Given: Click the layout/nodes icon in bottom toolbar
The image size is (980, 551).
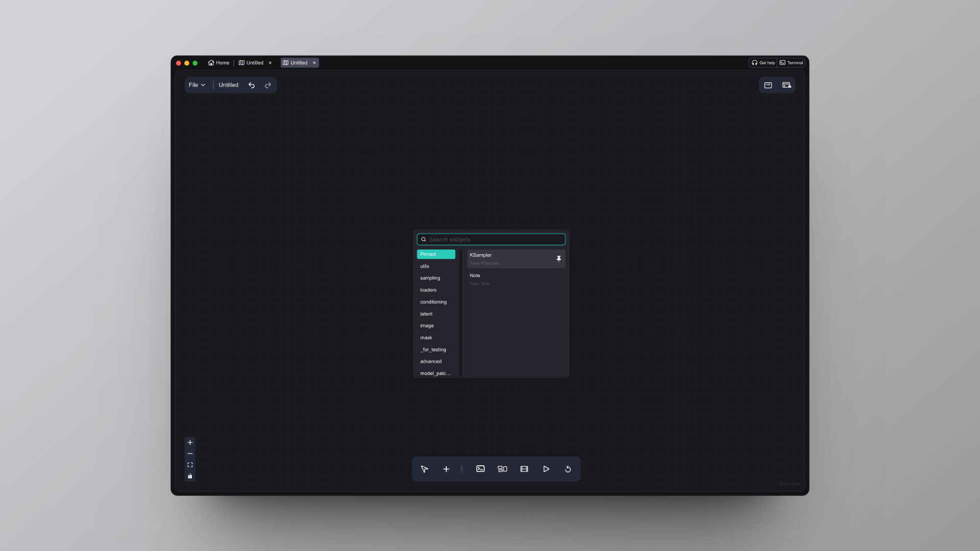Looking at the screenshot, I should 502,469.
